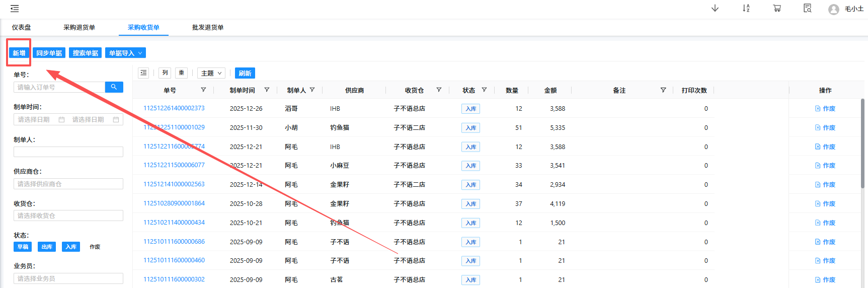Click the 新增 button
Screen dimensions: 868x288
coord(19,53)
